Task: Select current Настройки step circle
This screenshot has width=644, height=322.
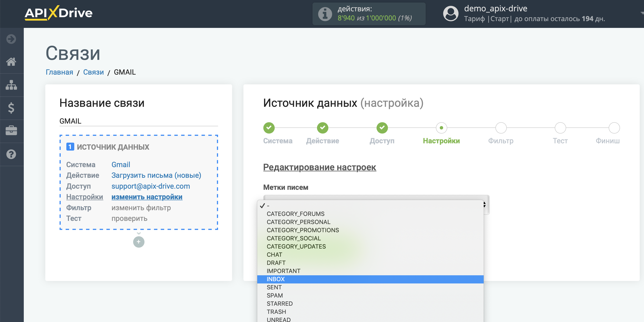Action: click(x=441, y=128)
